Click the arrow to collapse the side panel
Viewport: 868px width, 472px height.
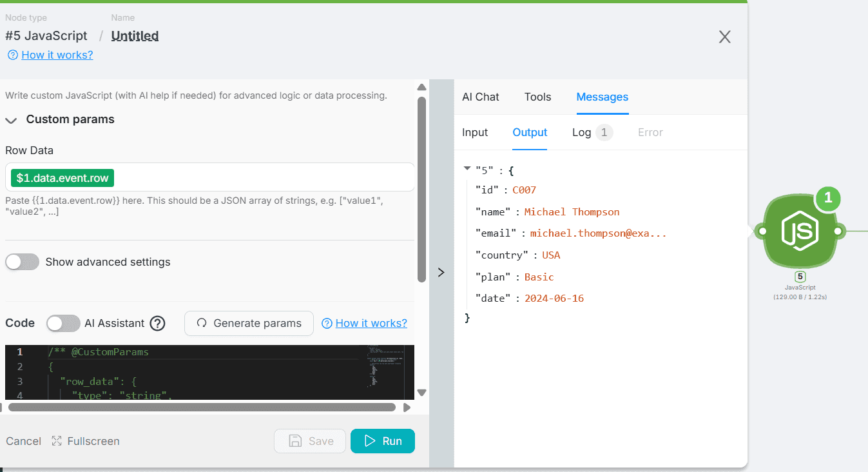click(x=441, y=272)
